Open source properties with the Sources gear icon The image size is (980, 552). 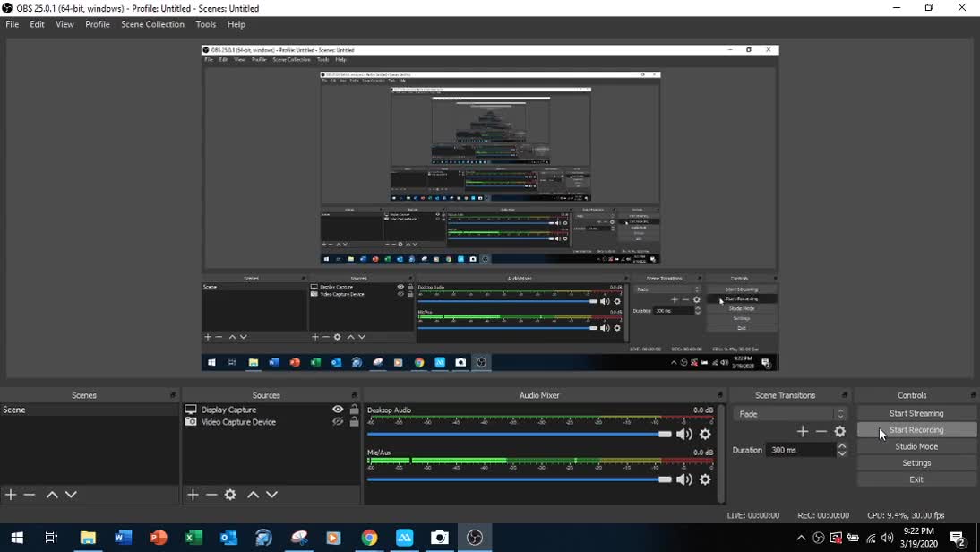pyautogui.click(x=230, y=495)
